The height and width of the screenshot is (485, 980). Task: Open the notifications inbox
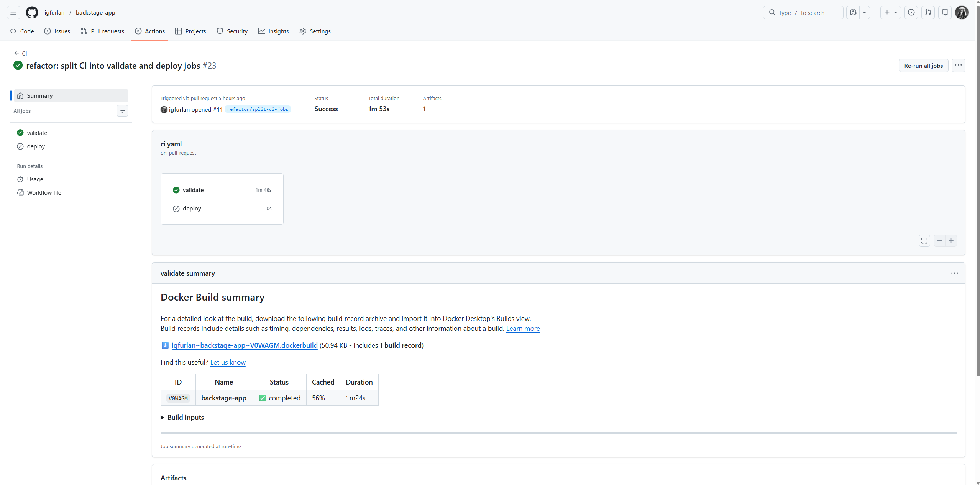pyautogui.click(x=944, y=12)
